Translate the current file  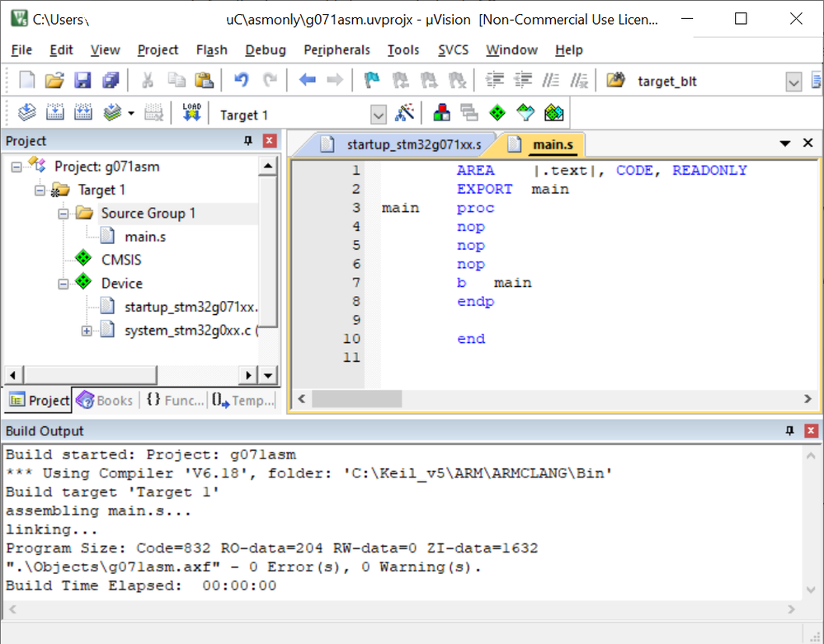point(26,112)
